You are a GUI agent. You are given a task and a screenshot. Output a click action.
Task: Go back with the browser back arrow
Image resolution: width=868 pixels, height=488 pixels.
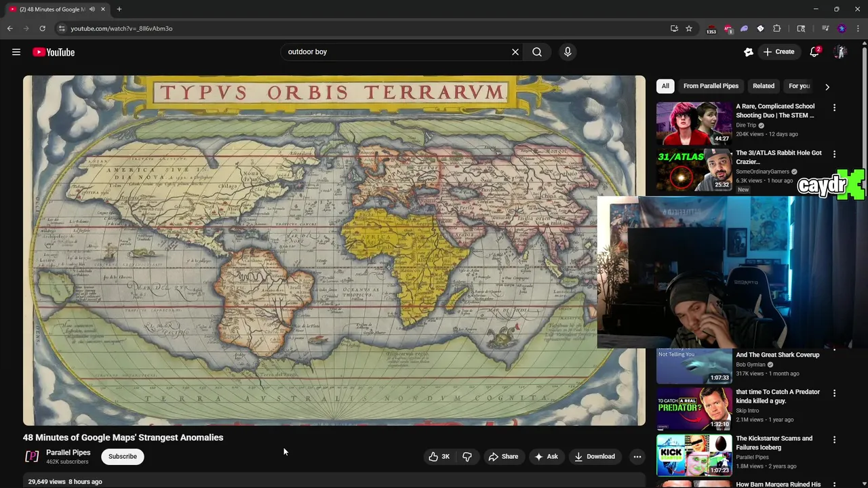coord(9,28)
